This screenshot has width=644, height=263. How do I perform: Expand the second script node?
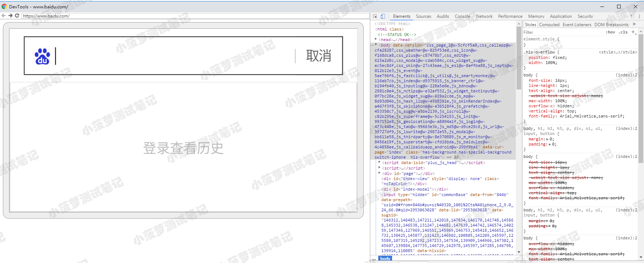(x=380, y=168)
